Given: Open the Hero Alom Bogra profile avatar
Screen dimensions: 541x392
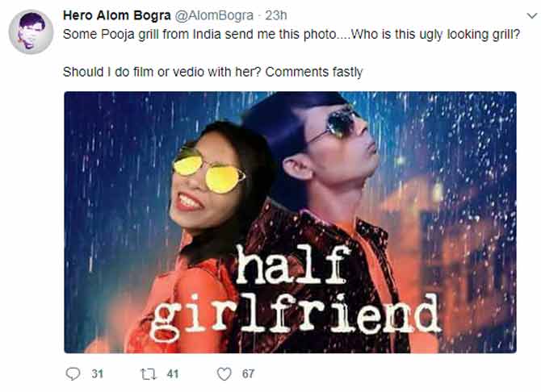Looking at the screenshot, I should tap(31, 32).
